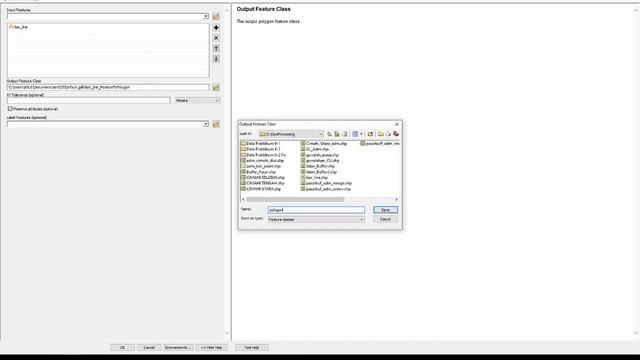Click Go To Home Folder icon in dialog
Image resolution: width=640 pixels, height=360 pixels.
click(x=337, y=134)
